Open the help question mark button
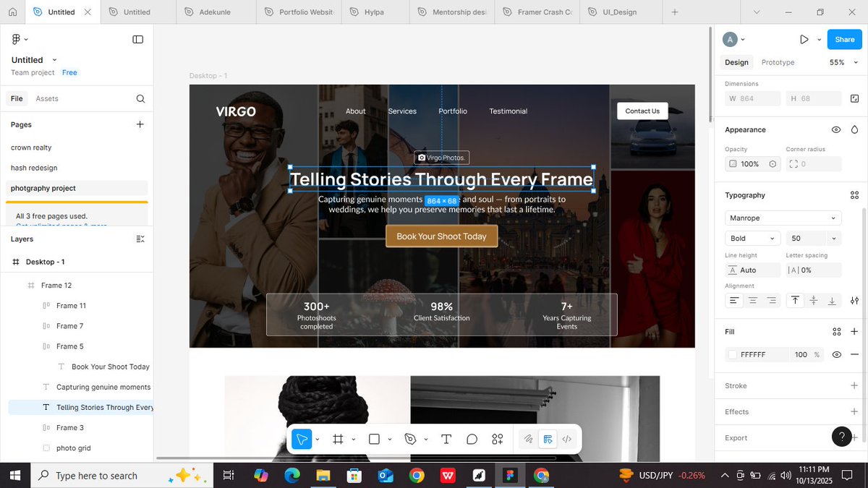The width and height of the screenshot is (868, 488). (x=842, y=437)
